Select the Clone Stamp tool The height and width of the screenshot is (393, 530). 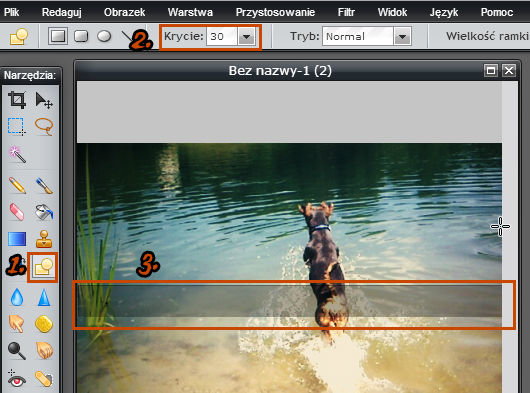pyautogui.click(x=44, y=239)
